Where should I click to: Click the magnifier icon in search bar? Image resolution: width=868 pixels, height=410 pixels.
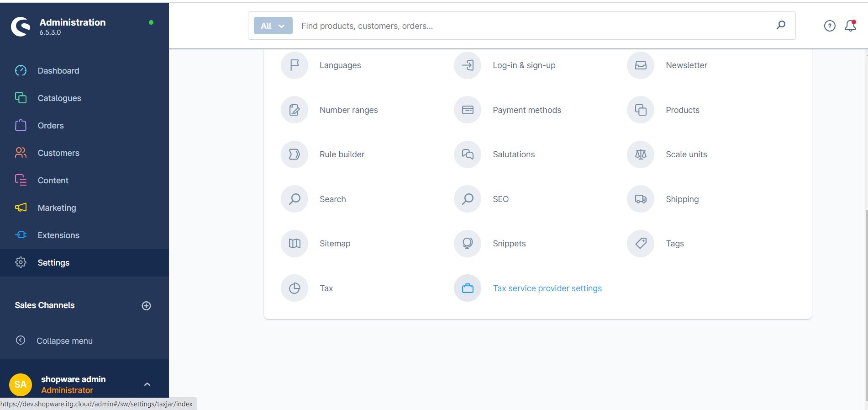[x=781, y=25]
